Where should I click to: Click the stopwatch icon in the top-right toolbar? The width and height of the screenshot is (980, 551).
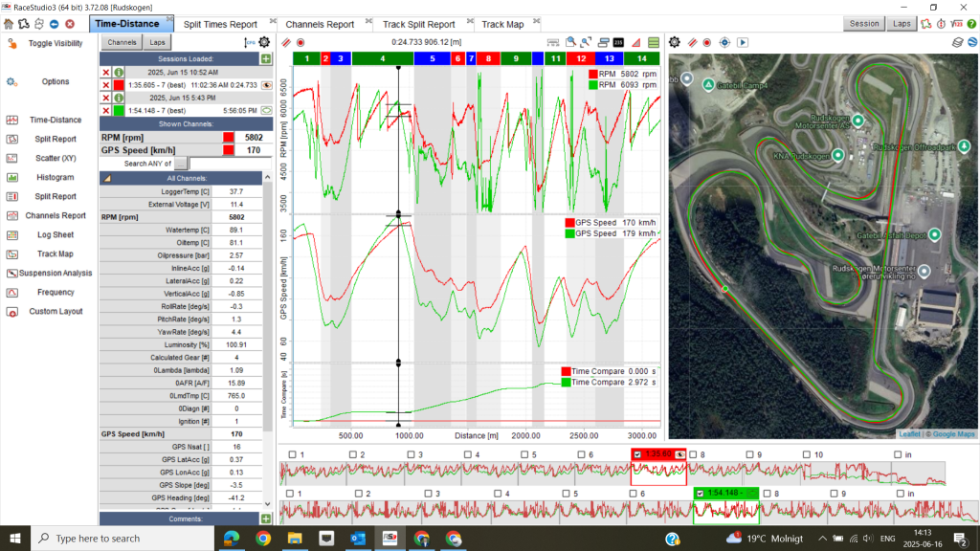(x=942, y=24)
